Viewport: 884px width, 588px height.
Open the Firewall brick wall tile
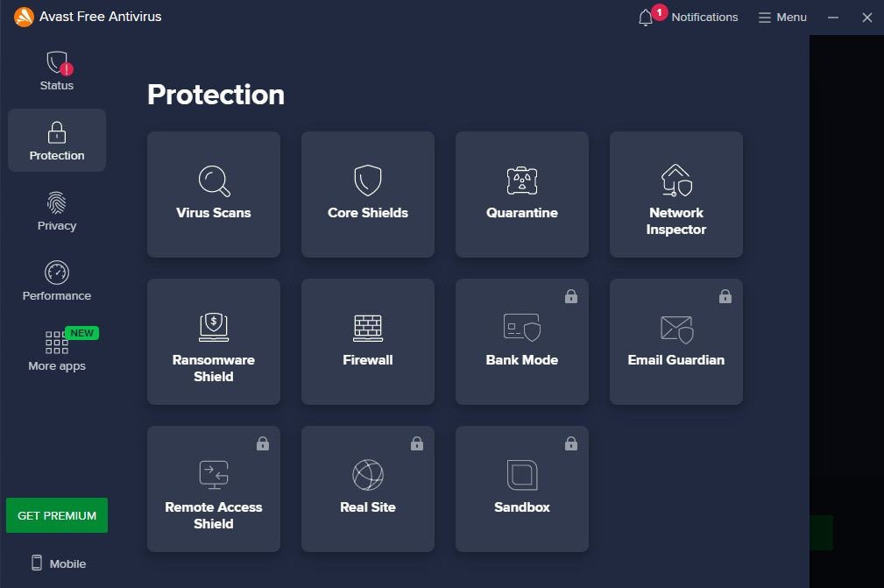pyautogui.click(x=368, y=342)
